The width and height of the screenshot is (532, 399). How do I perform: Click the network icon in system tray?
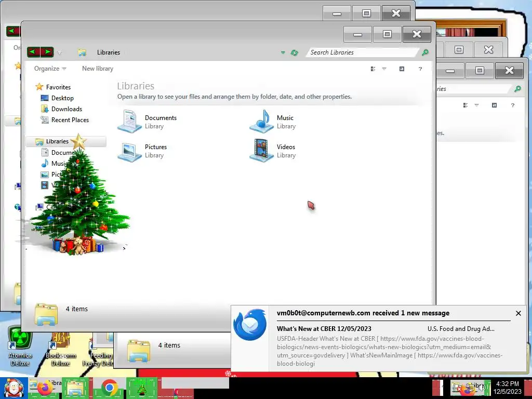click(x=469, y=388)
